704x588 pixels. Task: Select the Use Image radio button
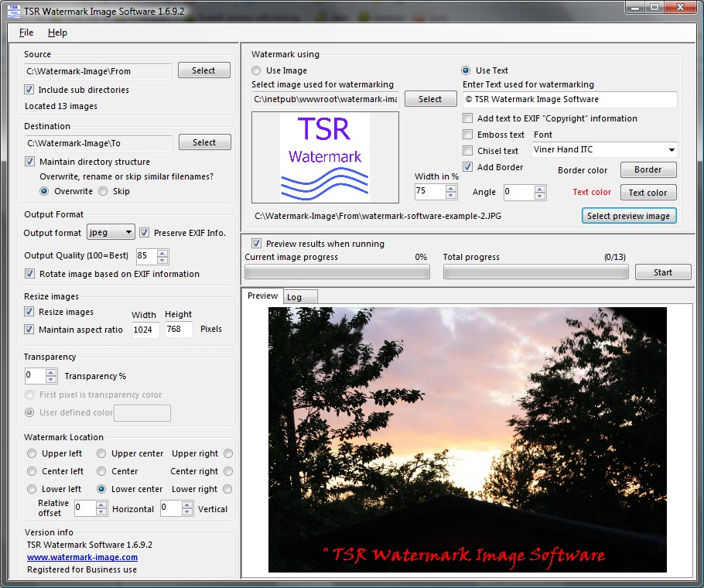pyautogui.click(x=256, y=70)
